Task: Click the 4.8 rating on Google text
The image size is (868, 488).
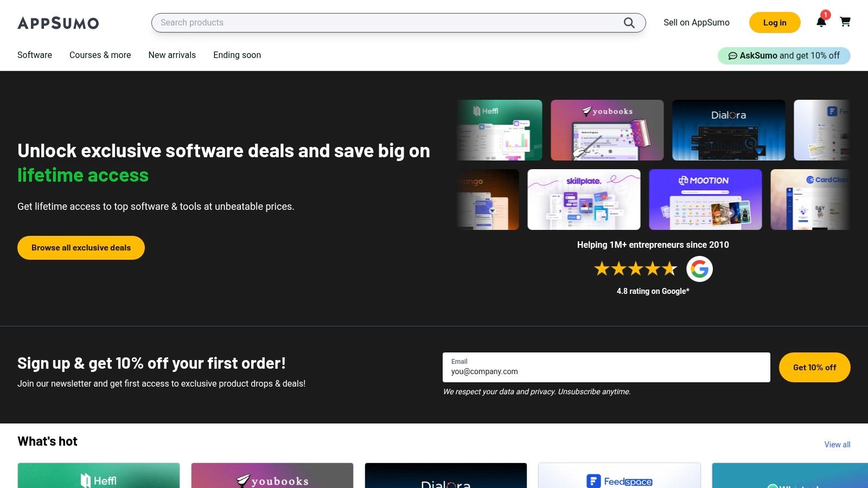Action: click(x=653, y=291)
